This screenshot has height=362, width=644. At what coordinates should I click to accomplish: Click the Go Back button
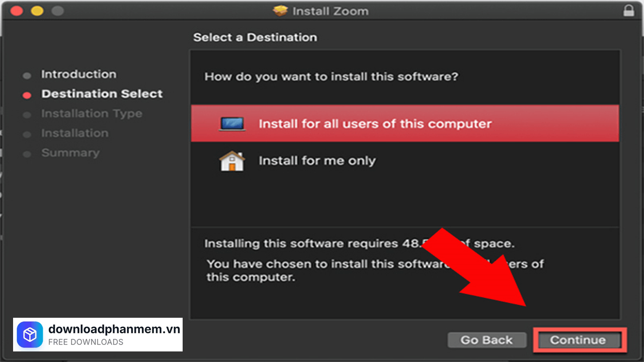click(487, 340)
